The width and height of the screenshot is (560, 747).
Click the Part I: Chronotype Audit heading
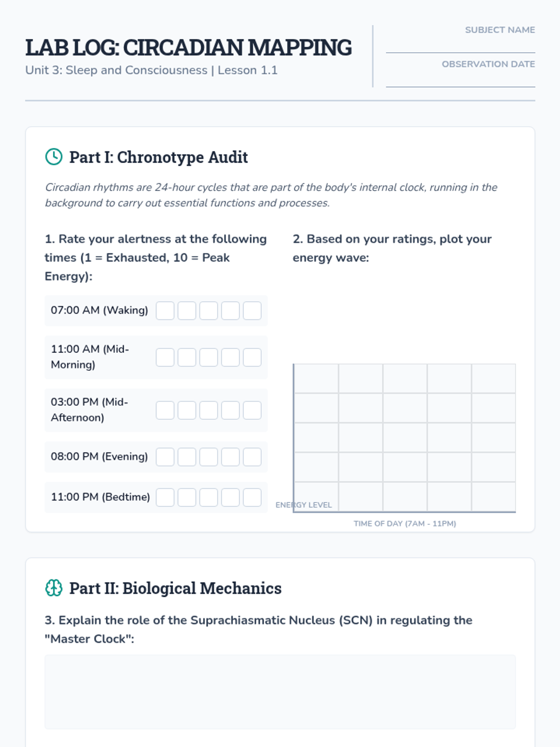coord(159,157)
